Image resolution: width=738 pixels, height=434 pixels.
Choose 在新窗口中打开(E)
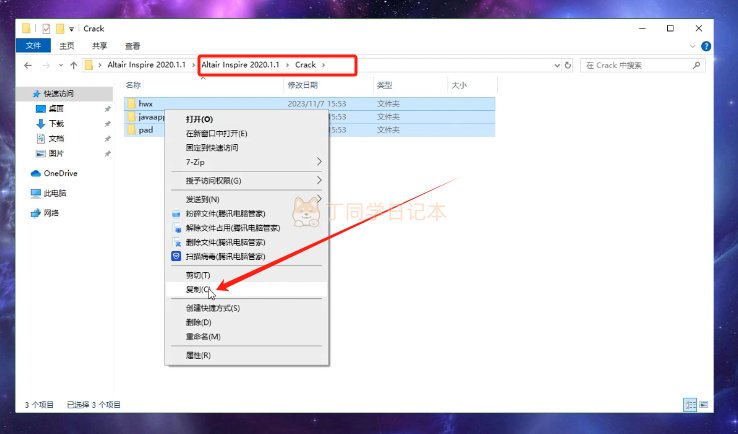click(246, 134)
